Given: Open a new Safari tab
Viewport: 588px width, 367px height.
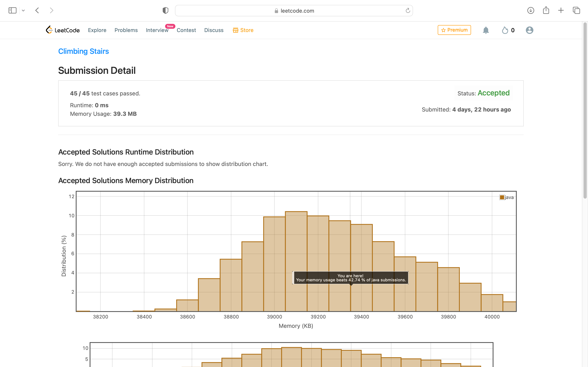Looking at the screenshot, I should [561, 10].
